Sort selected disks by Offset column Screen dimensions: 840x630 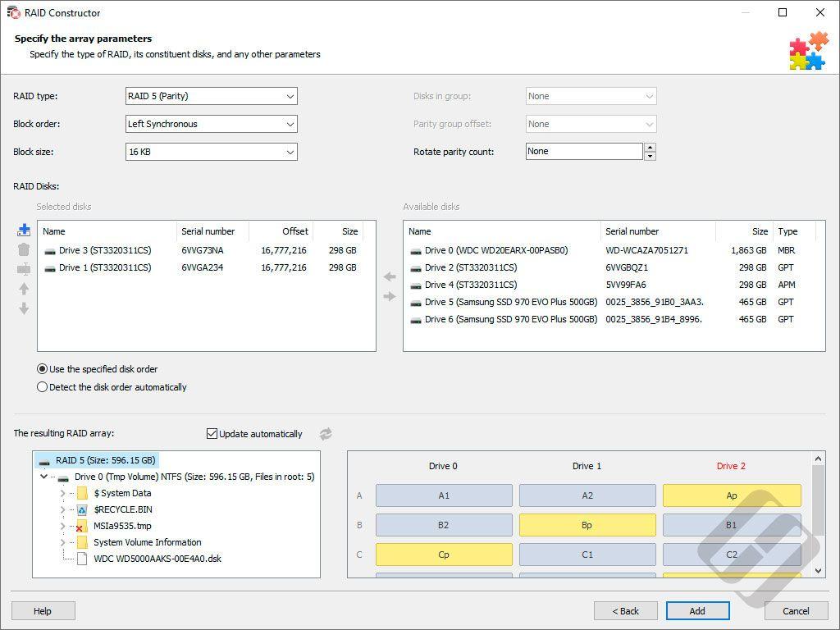point(281,231)
